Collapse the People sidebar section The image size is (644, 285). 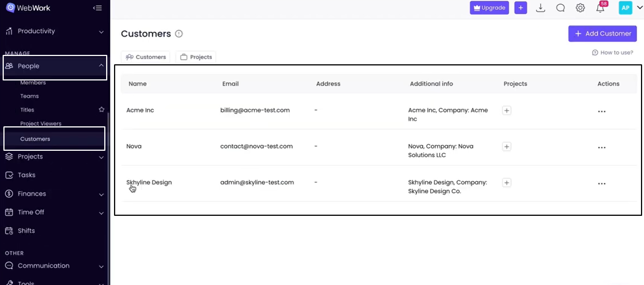click(101, 65)
